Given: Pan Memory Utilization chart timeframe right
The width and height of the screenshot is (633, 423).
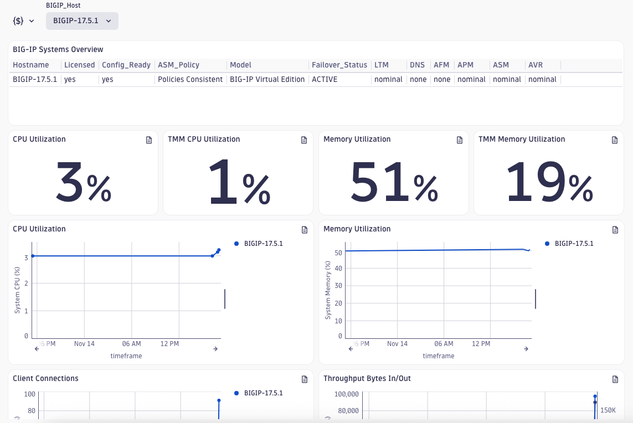Looking at the screenshot, I should (528, 348).
